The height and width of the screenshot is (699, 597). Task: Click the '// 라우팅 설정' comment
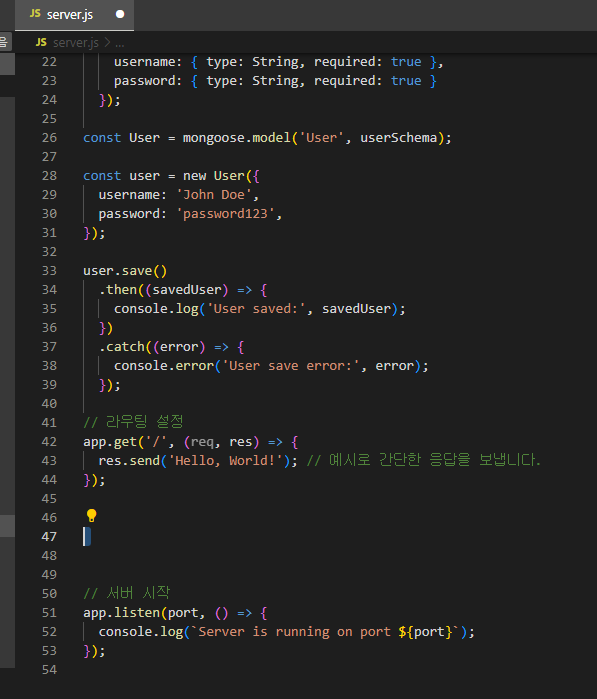[133, 422]
